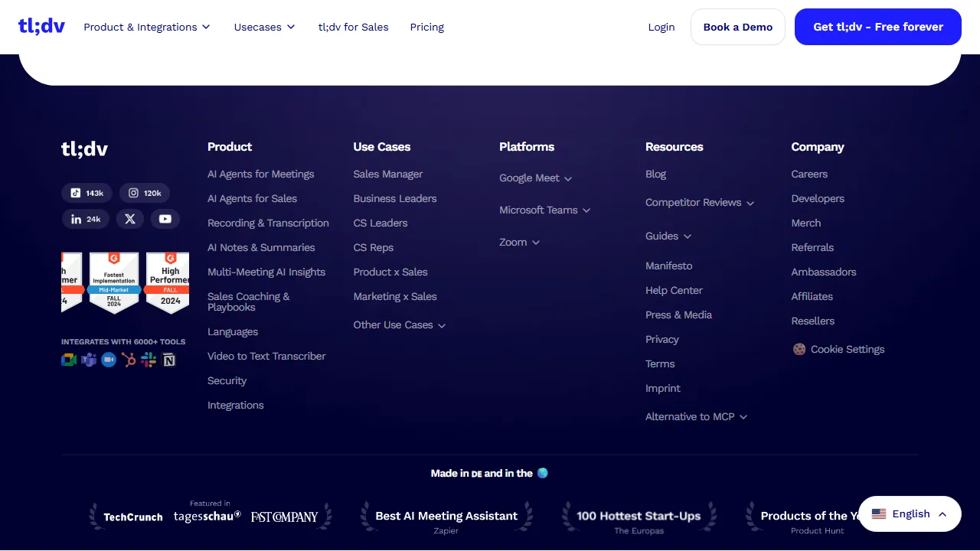Open Business Leaders use case
This screenshot has width=980, height=551.
coord(395,198)
